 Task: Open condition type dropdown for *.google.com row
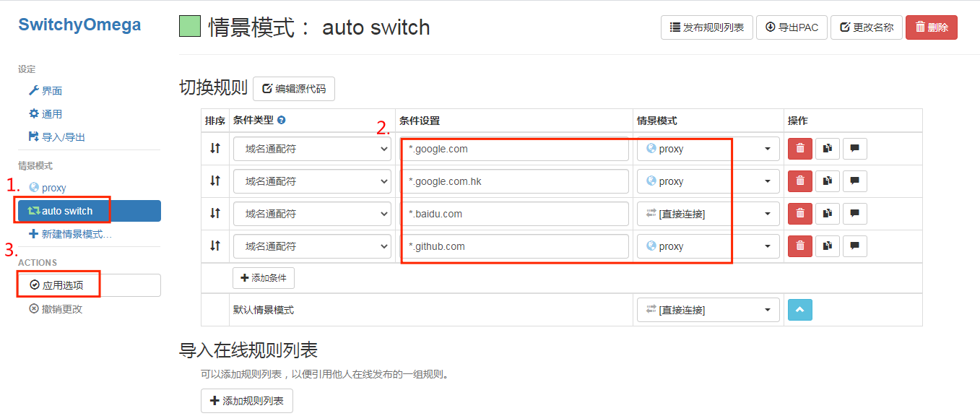click(312, 149)
